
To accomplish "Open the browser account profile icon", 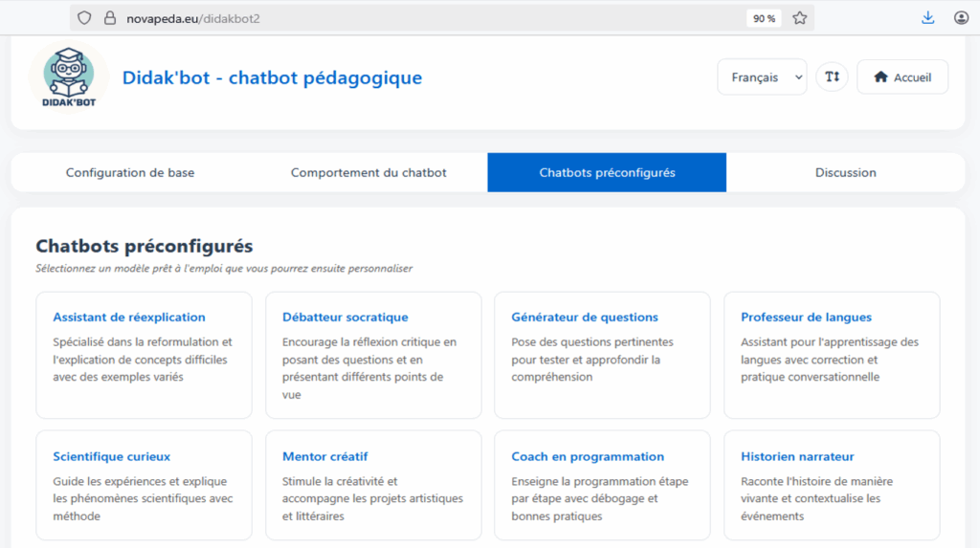I will pos(961,18).
